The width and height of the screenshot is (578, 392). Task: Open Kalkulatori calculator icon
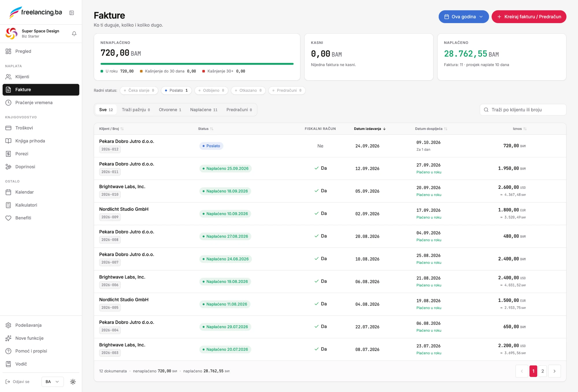[x=8, y=205]
